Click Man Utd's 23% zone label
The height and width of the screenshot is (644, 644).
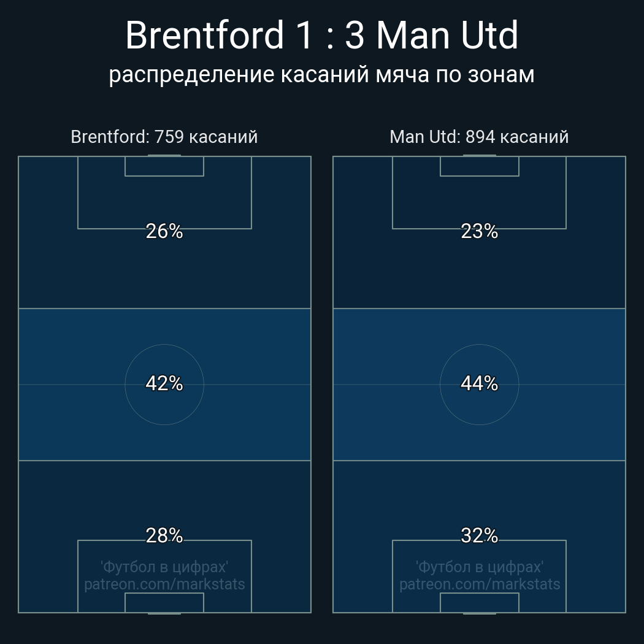(x=479, y=231)
